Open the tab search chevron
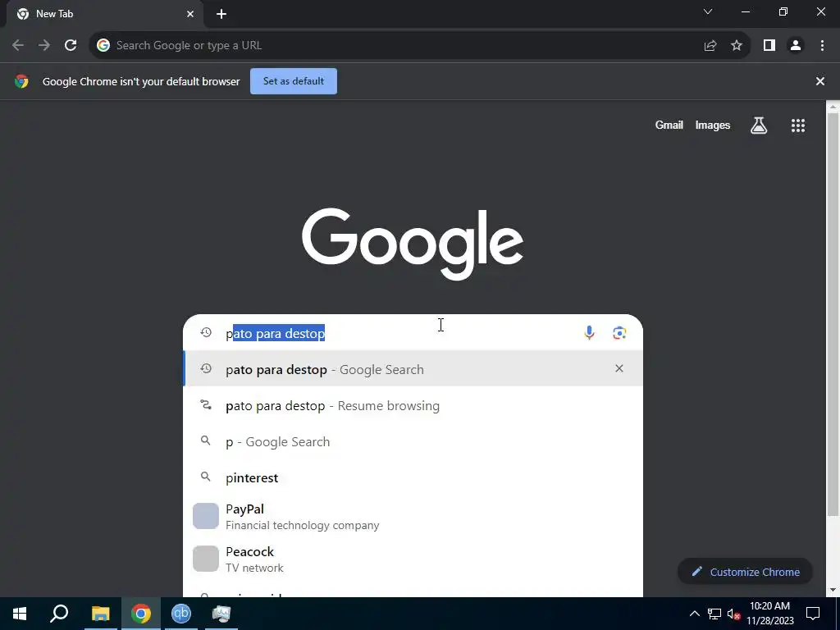Screen dimensions: 840x630 point(708,11)
